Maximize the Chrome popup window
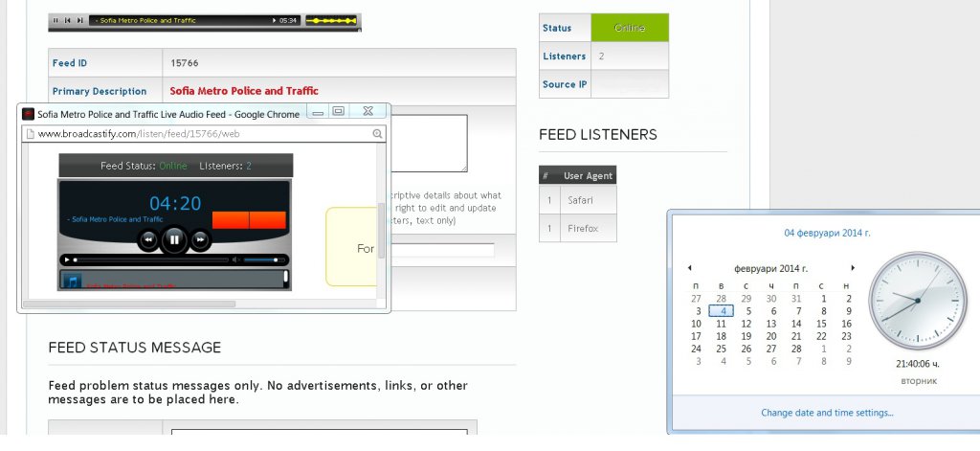Viewport: 980px width, 451px height. 338,111
